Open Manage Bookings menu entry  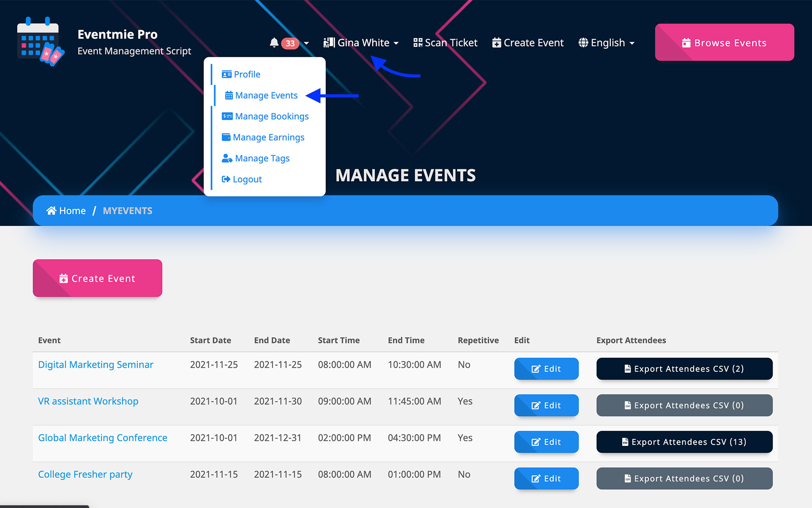tap(272, 116)
